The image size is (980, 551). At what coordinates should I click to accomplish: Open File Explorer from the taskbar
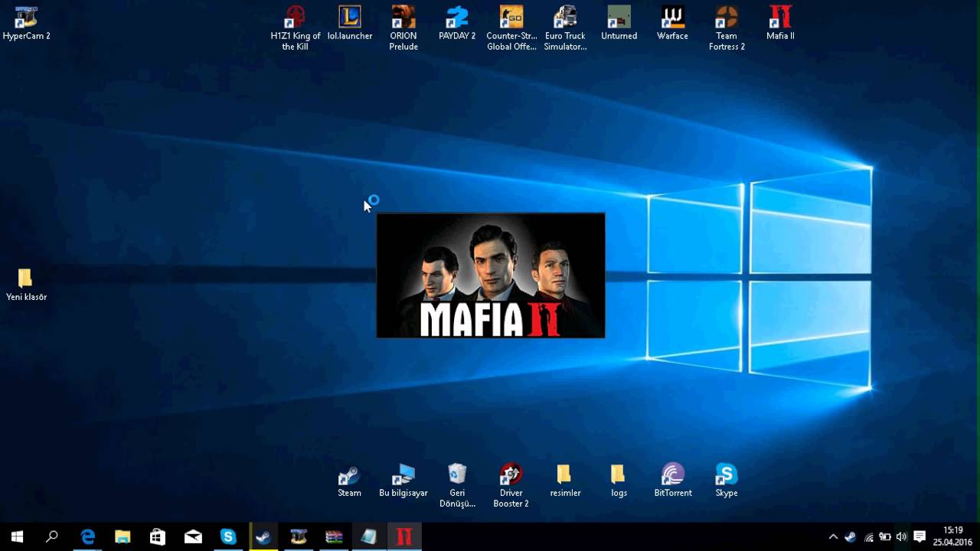point(122,536)
